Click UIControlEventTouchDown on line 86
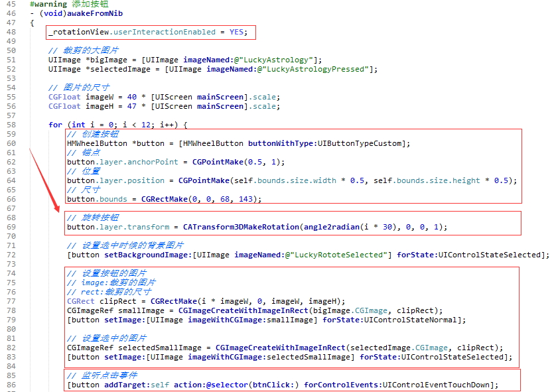Image resolution: width=552 pixels, height=392 pixels. [436, 385]
